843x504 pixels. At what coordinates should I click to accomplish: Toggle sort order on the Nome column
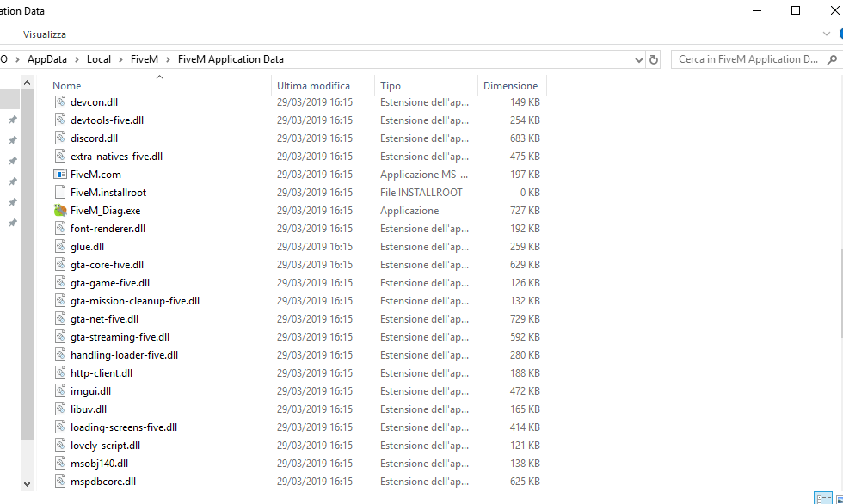point(66,85)
